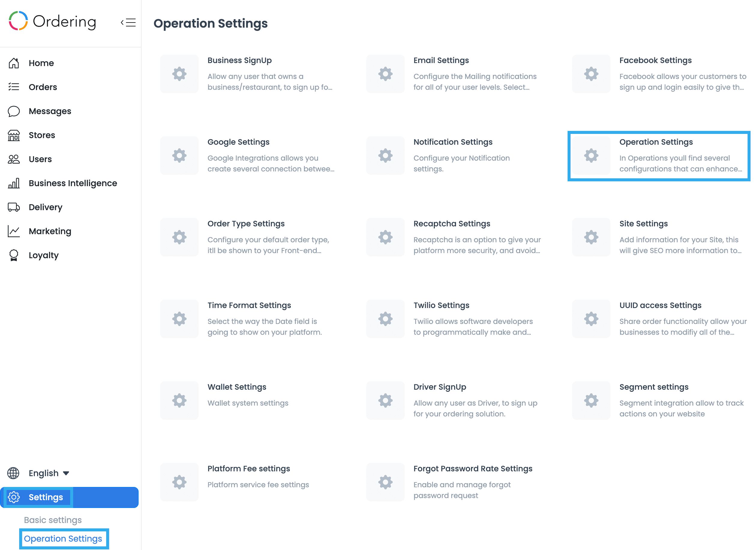
Task: Open Forgot Password Rate Settings
Action: (473, 469)
